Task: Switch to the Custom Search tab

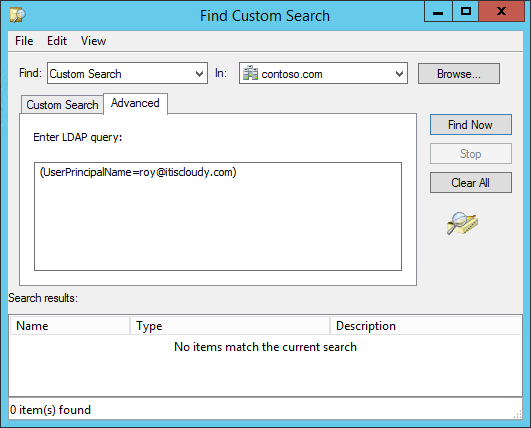Action: pyautogui.click(x=62, y=105)
